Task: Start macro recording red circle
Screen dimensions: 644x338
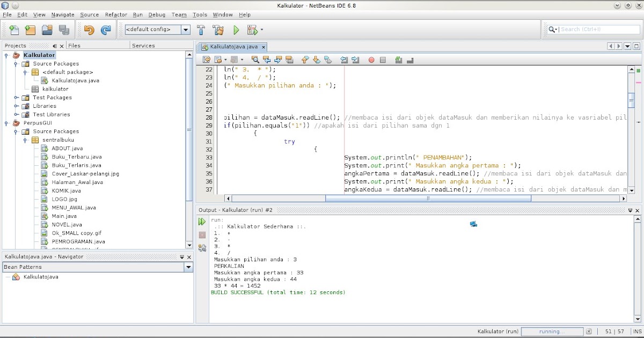Action: pos(371,60)
